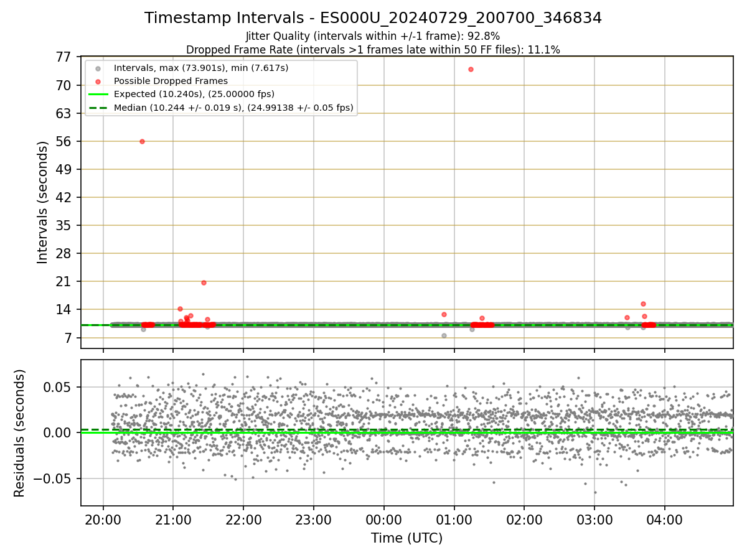
Task: Click legend entry "Expected (10.240s), (25.00000 fps)"
Action: point(194,95)
